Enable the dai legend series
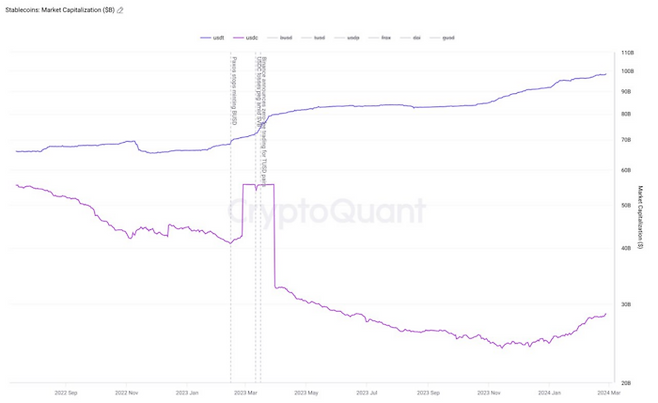This screenshot has height=403, width=658. (410, 38)
